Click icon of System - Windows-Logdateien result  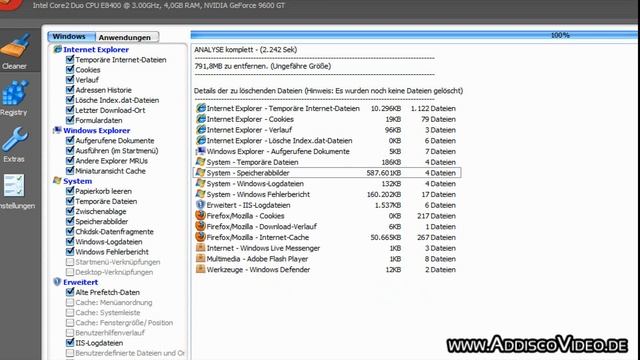(x=200, y=183)
